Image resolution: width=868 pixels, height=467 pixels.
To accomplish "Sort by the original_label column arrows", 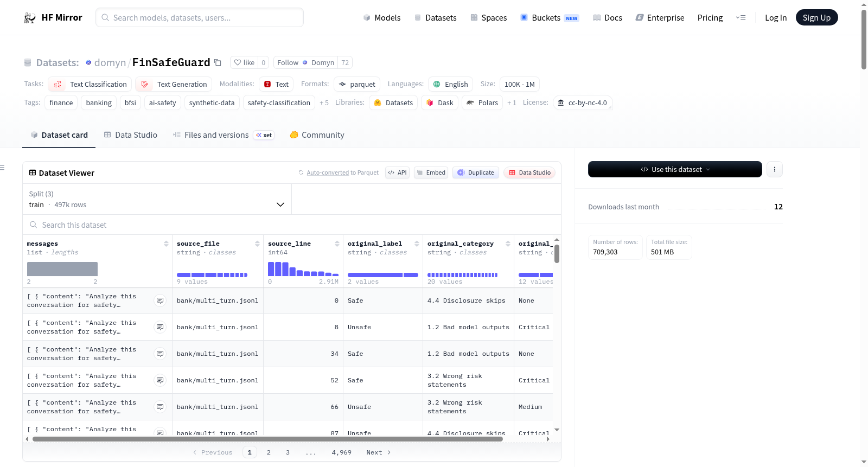I will pyautogui.click(x=417, y=244).
